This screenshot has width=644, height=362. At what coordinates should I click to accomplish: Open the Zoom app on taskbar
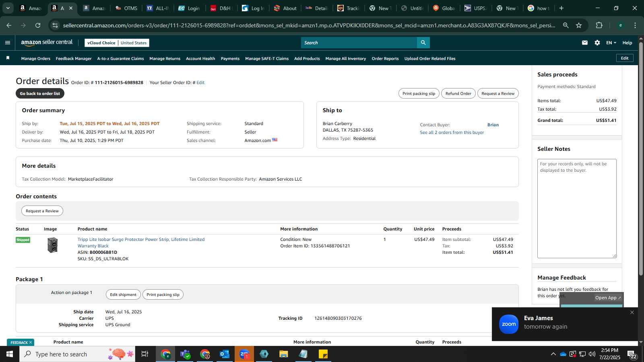244,354
